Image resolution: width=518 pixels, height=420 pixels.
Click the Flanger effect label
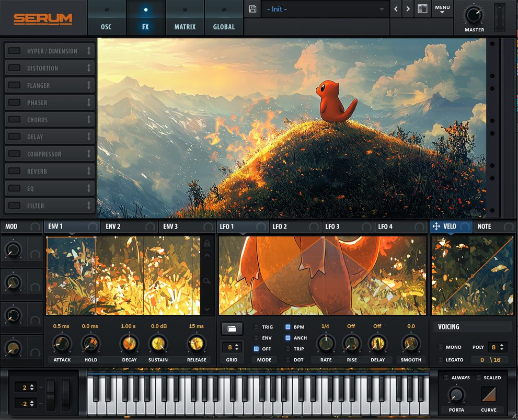(38, 85)
